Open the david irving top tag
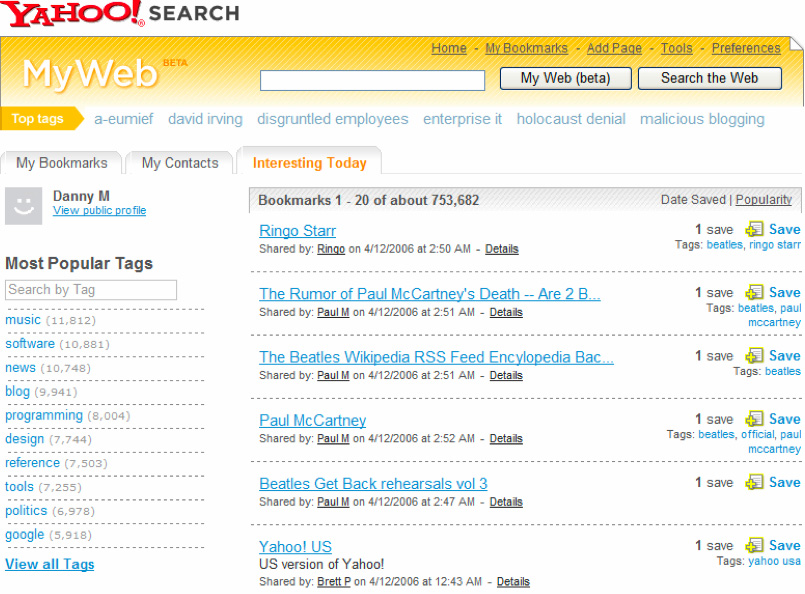Viewport: 805px width, 594px height. 205,119
